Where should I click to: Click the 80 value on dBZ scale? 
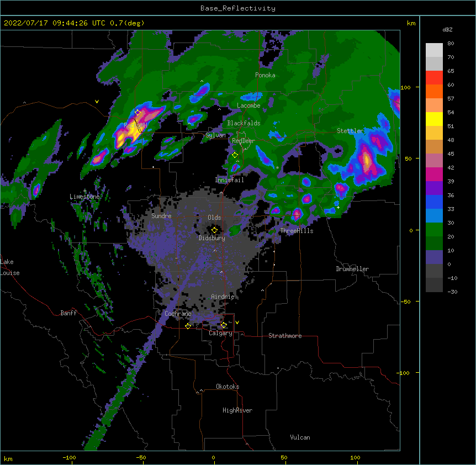(451, 44)
